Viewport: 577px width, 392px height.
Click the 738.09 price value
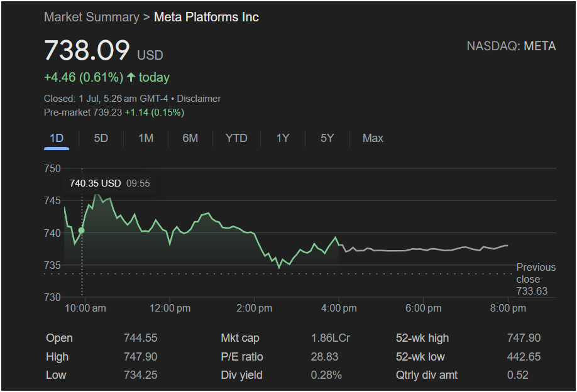click(x=87, y=50)
